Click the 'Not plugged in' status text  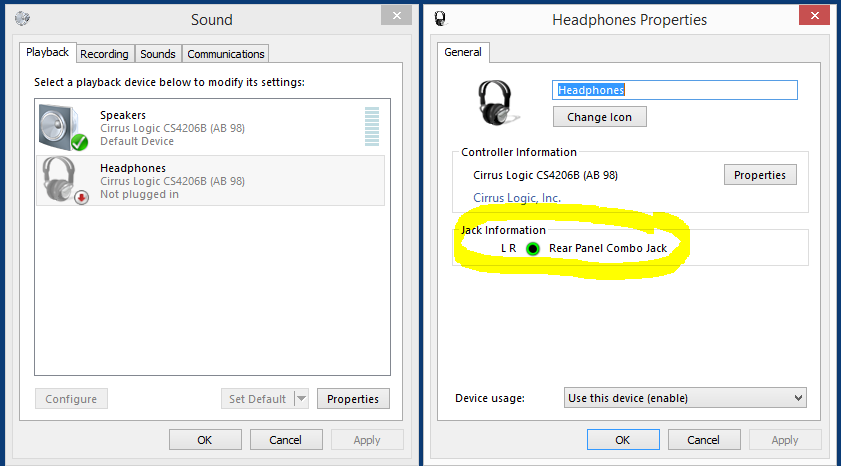point(139,194)
